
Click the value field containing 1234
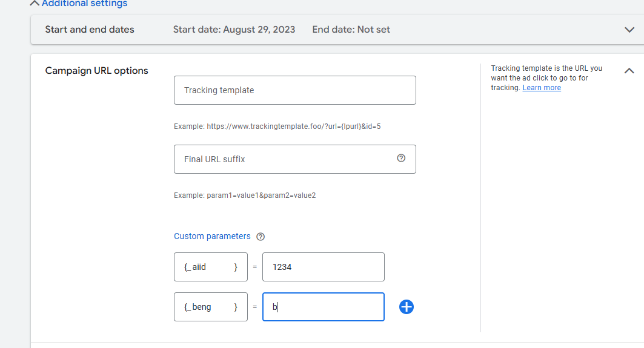coord(323,267)
